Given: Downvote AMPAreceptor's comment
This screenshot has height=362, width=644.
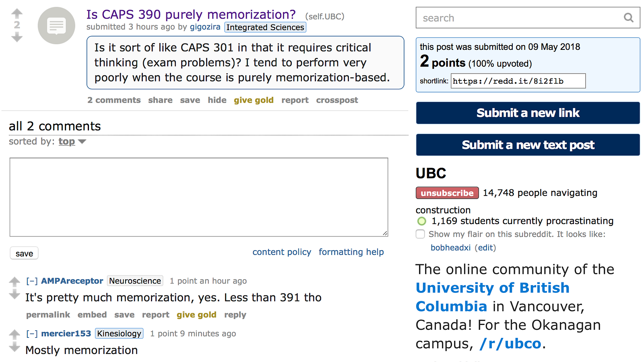Looking at the screenshot, I should click(14, 295).
